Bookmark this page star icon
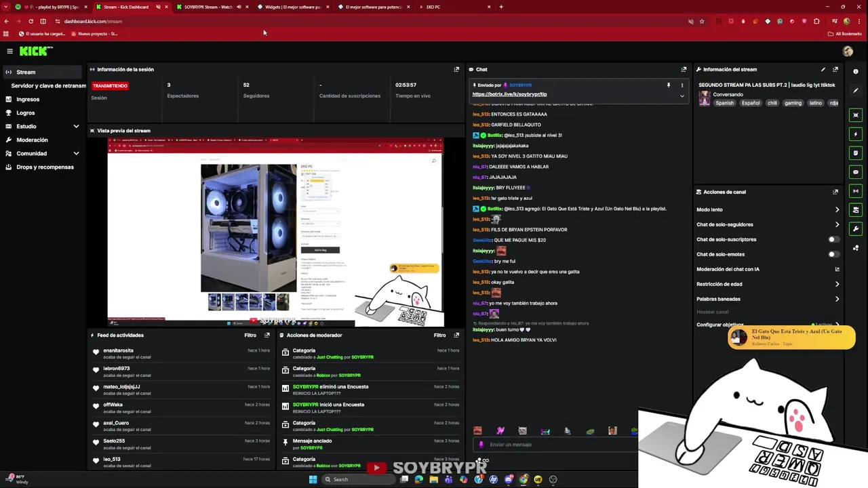 point(702,21)
